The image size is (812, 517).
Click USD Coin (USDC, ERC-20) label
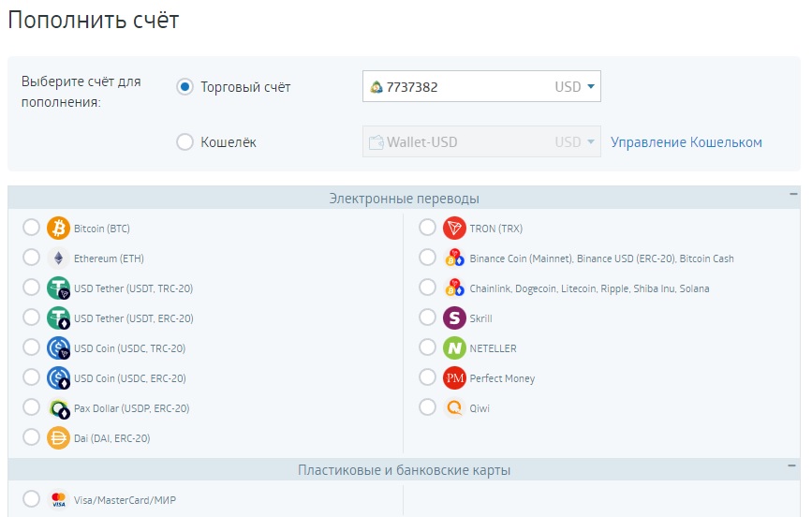click(x=130, y=378)
